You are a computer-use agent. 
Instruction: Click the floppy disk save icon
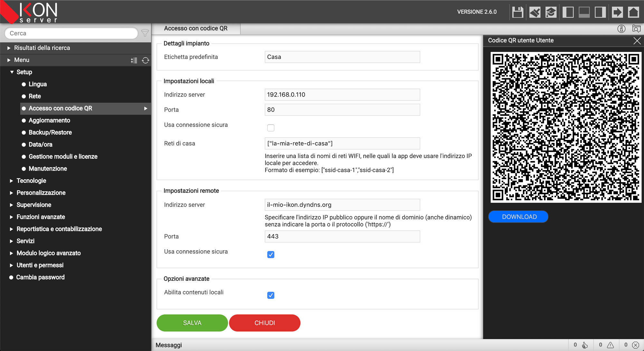(x=517, y=12)
